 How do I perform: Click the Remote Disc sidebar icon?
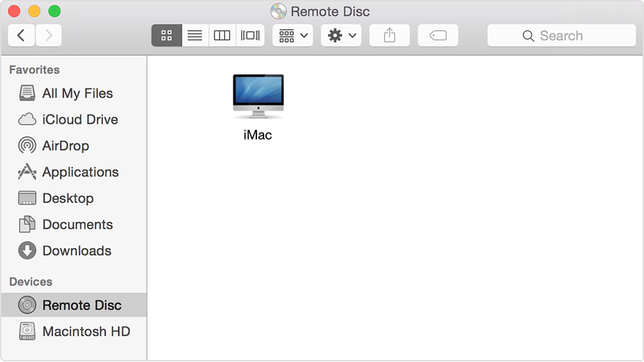tap(27, 305)
